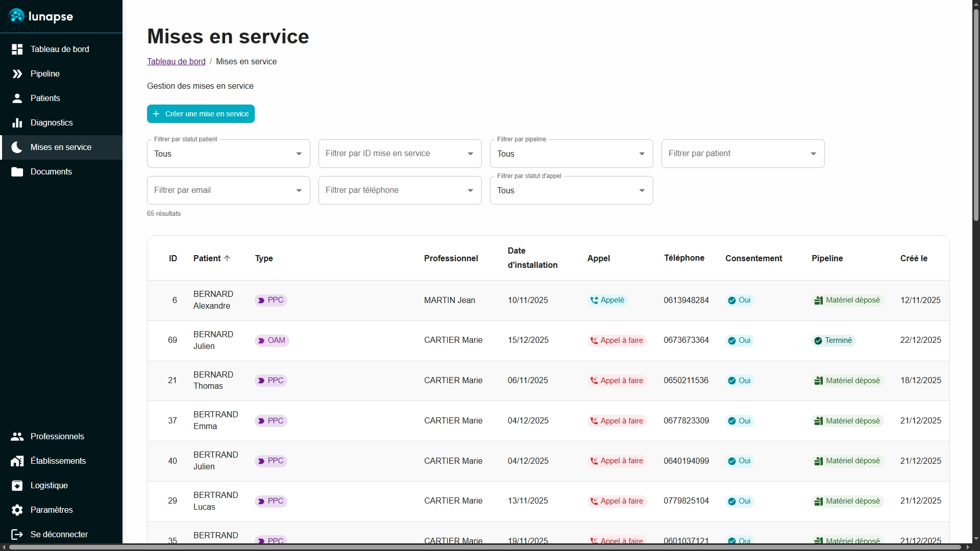This screenshot has width=980, height=551.
Task: Click the Logistique box icon
Action: click(17, 486)
